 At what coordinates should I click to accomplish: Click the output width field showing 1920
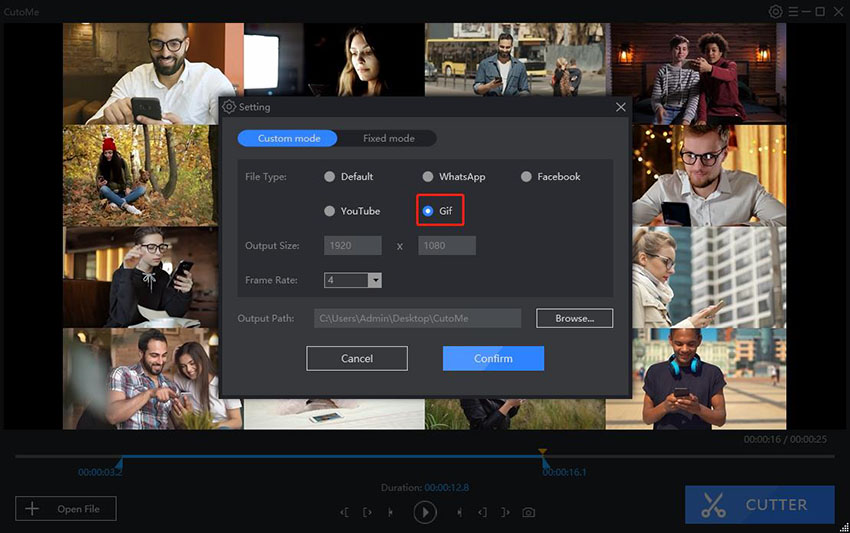pos(352,246)
